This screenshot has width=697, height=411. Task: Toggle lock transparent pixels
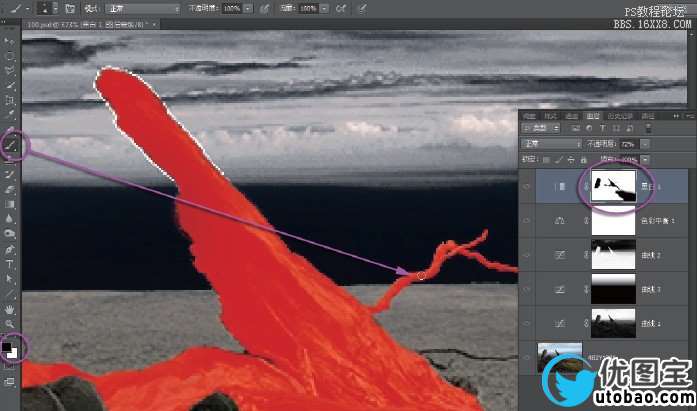(x=546, y=160)
